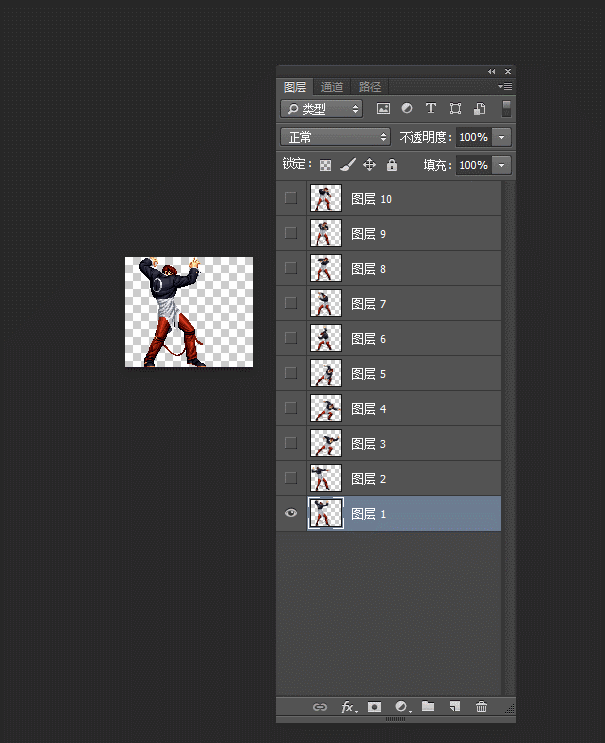This screenshot has width=605, height=743.
Task: Delete layer with trash icon
Action: (481, 707)
